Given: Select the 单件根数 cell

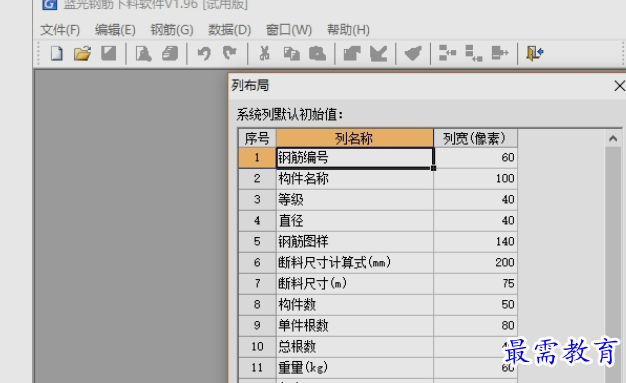Looking at the screenshot, I should coord(355,326).
